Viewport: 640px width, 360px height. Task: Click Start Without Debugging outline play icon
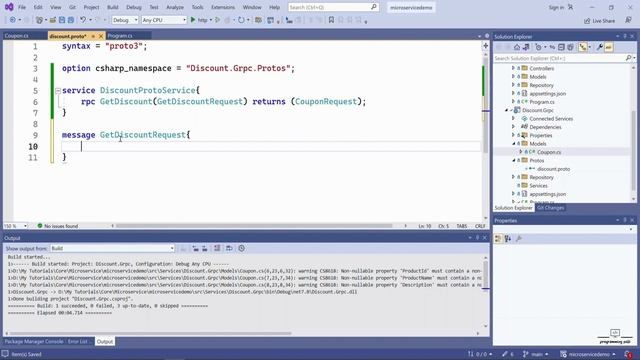[x=218, y=20]
